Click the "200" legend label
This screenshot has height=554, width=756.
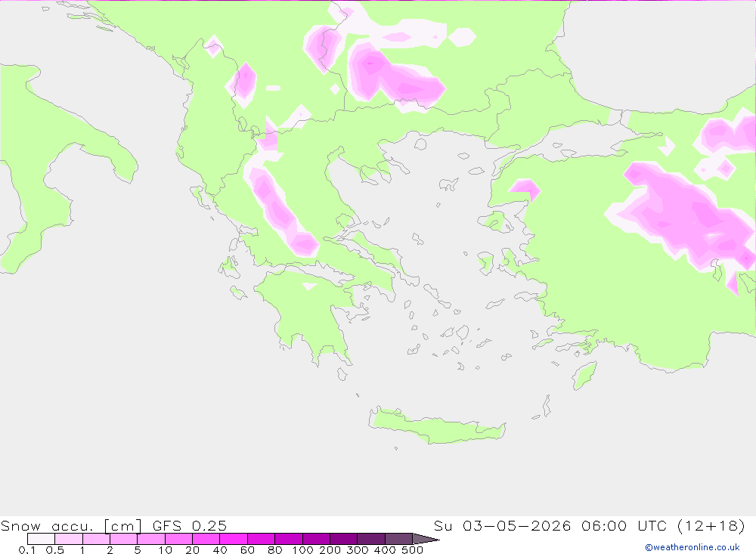(x=330, y=550)
